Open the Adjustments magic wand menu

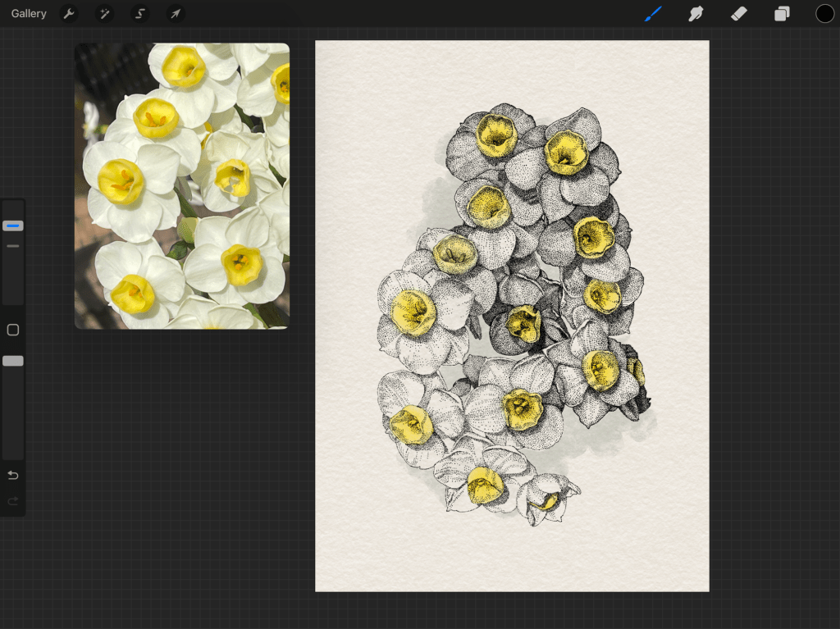click(104, 14)
